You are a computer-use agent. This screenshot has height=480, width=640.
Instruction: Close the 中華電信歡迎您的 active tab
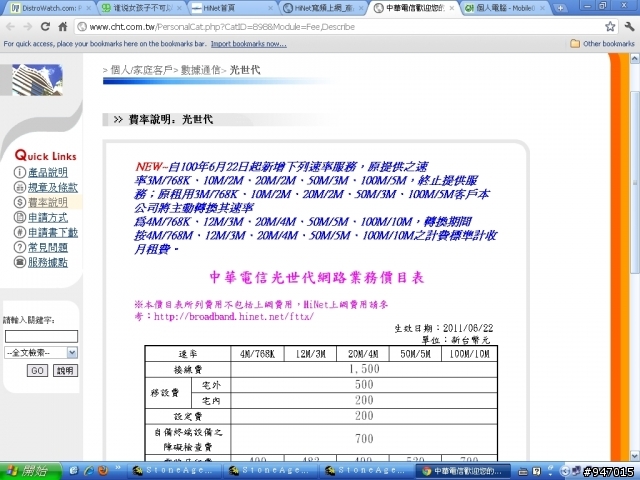(x=451, y=8)
